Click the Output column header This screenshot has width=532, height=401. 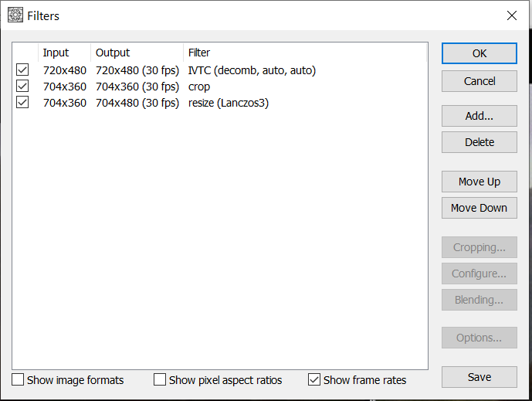(113, 53)
